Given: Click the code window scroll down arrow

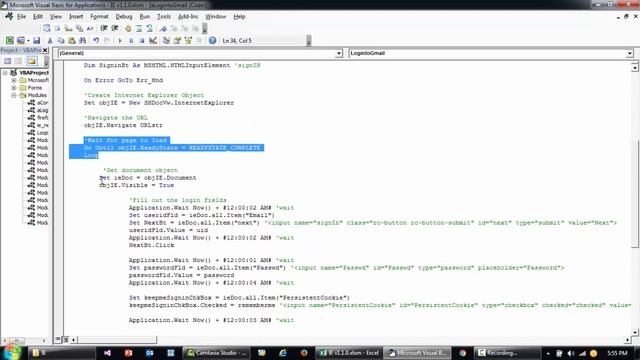Looking at the screenshot, I should tap(635, 332).
